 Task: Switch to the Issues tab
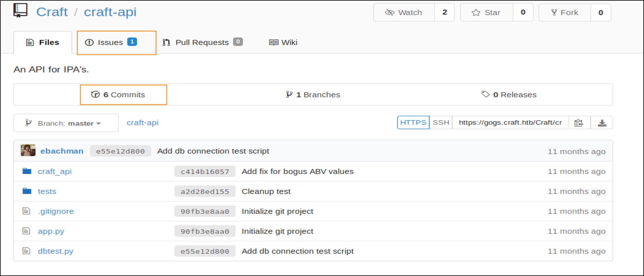pos(110,42)
